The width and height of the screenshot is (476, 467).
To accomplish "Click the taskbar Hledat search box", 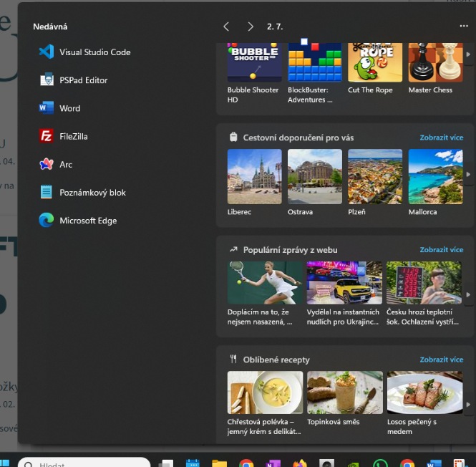I will click(84, 462).
